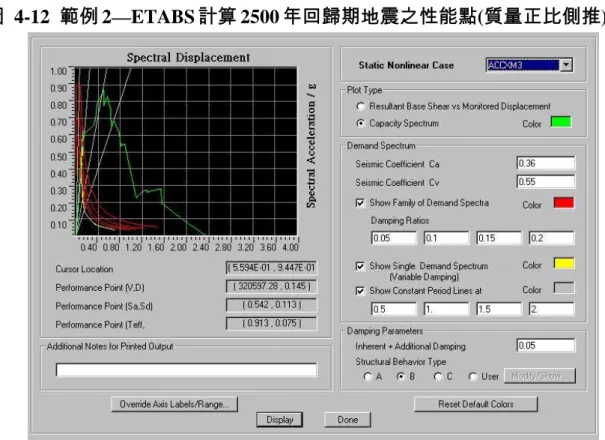Click the 1. constant period field

pyautogui.click(x=446, y=309)
